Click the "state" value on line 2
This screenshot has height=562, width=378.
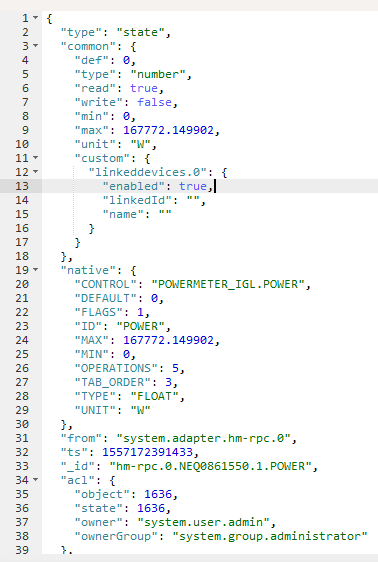pos(140,32)
